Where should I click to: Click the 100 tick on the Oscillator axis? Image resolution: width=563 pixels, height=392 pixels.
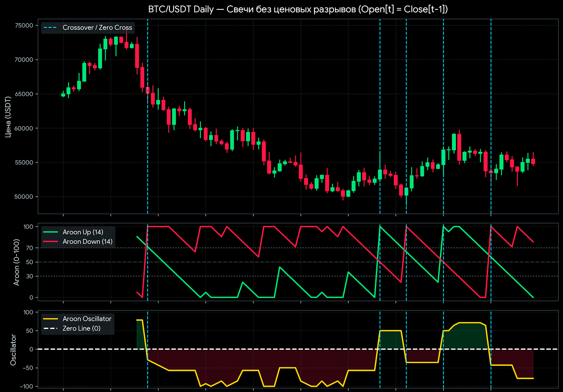pos(29,312)
